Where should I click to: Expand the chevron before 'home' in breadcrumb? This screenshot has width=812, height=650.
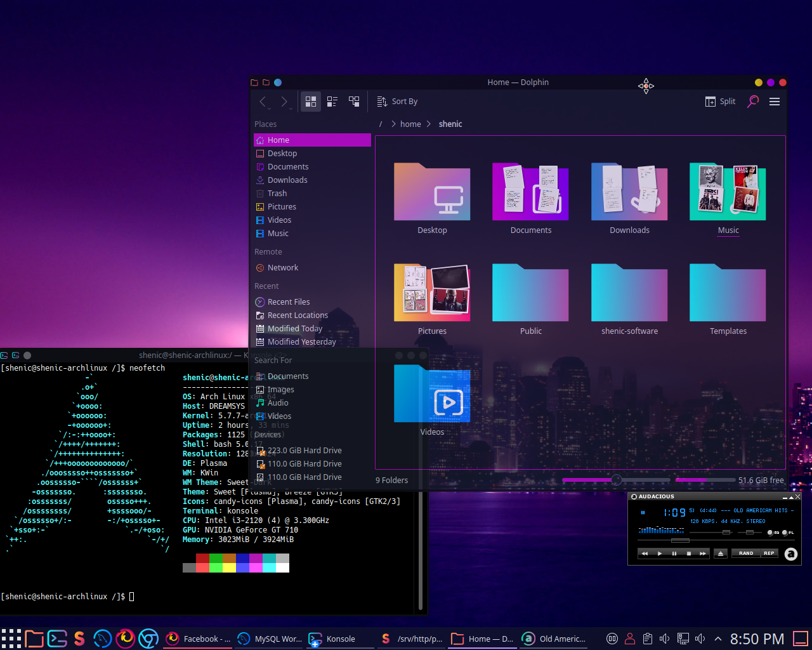(x=393, y=124)
